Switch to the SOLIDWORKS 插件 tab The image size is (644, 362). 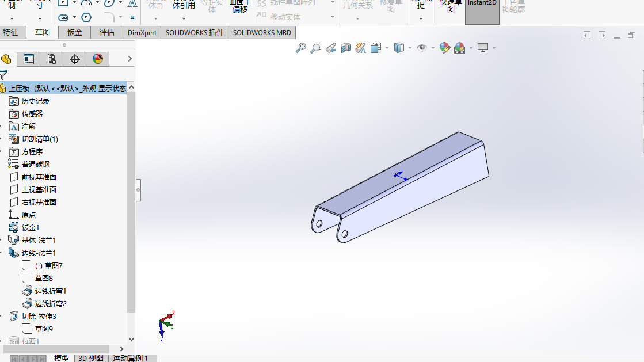coord(195,32)
